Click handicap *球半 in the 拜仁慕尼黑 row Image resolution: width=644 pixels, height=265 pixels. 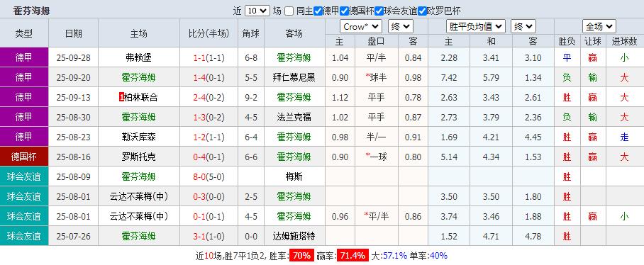(x=376, y=77)
